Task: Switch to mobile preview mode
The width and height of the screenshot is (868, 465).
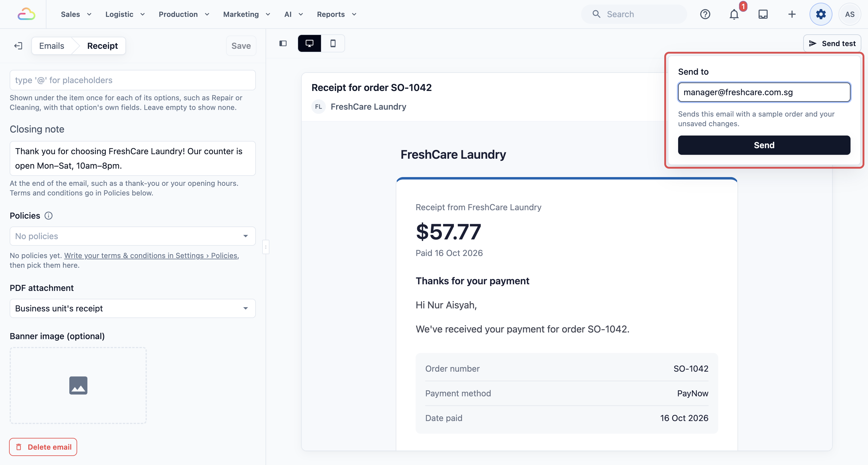Action: tap(333, 43)
